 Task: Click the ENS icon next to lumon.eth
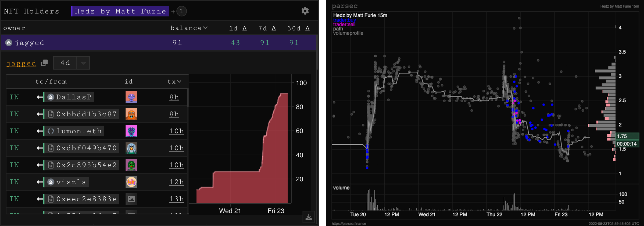(51, 131)
